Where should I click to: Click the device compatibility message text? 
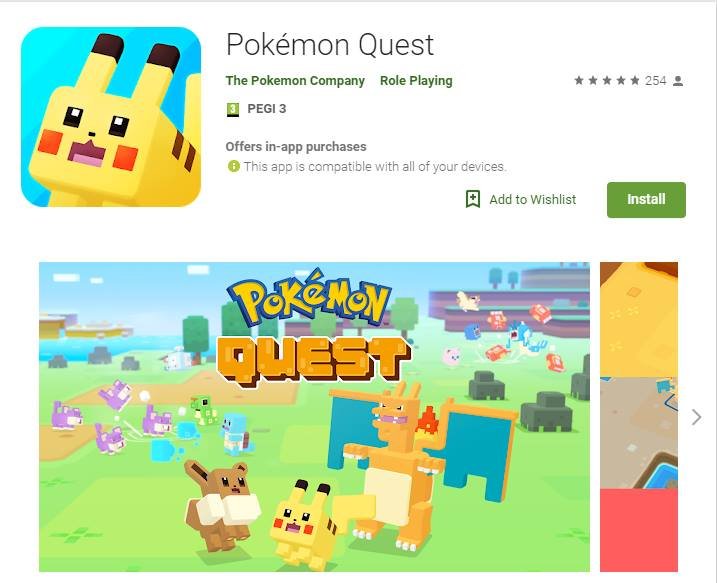pos(375,166)
